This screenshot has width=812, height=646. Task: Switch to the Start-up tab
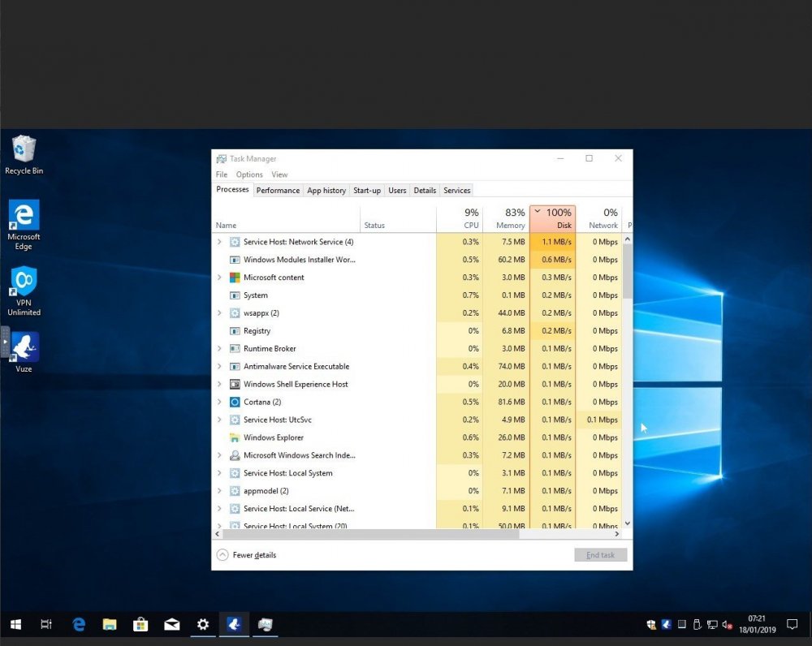pos(367,191)
